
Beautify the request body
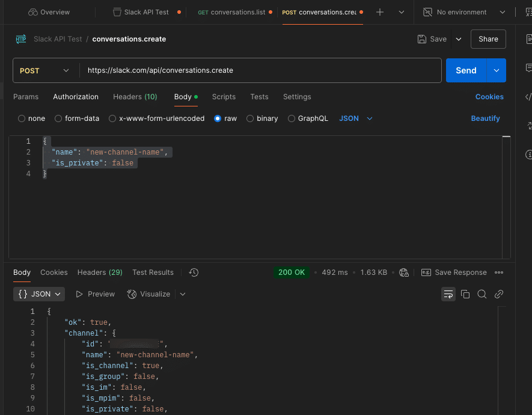point(485,118)
